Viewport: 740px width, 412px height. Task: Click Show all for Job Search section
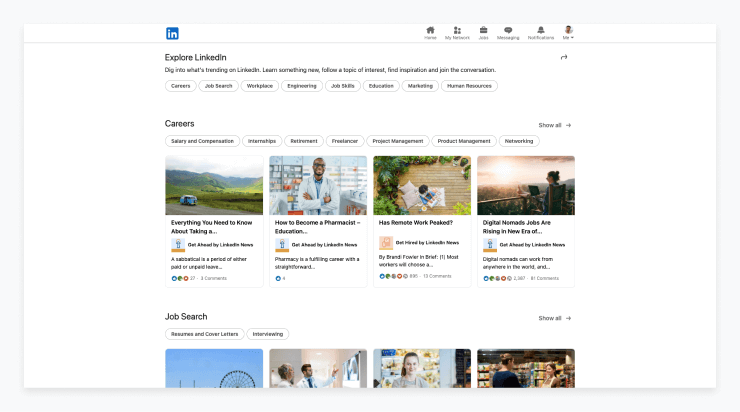[555, 318]
